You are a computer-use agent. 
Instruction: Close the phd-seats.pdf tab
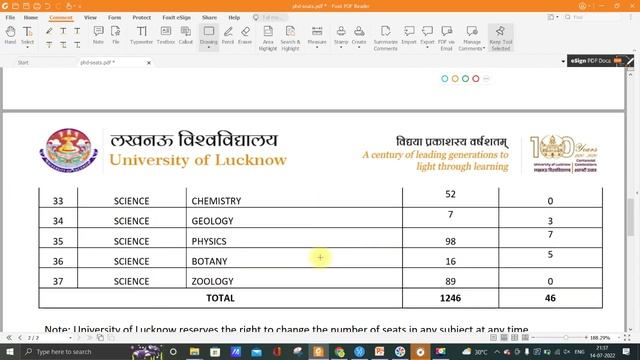[149, 63]
